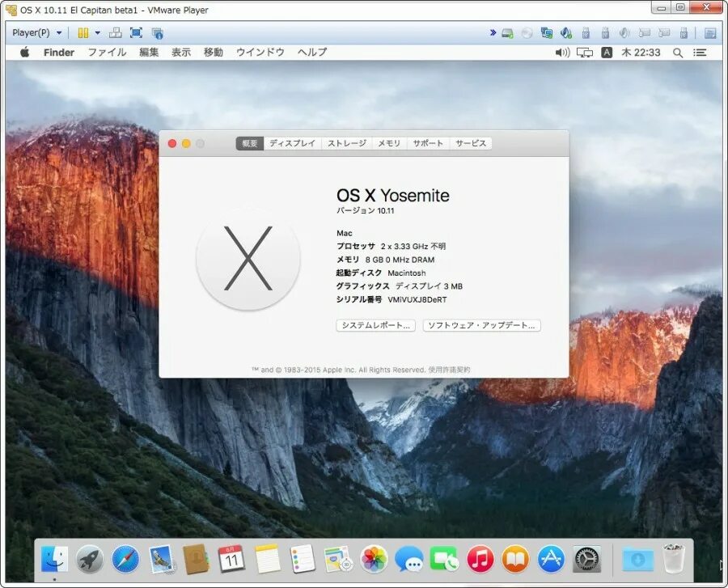Screen dimensions: 728x588
Task: Open the 使用許諾契約 link
Action: click(449, 370)
